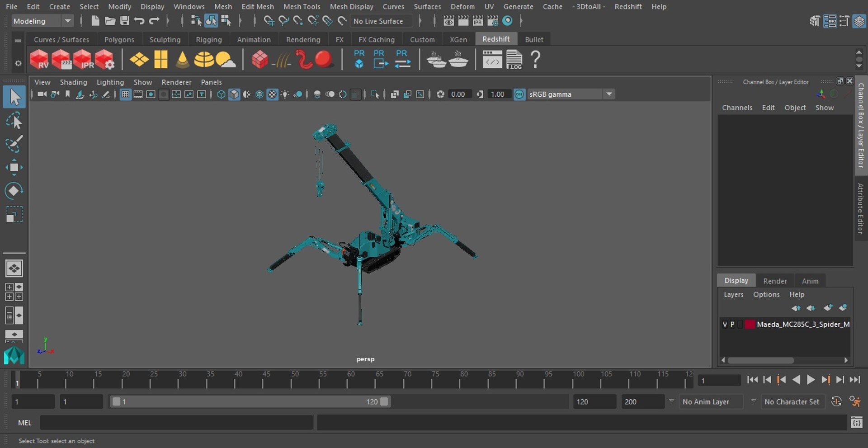The image size is (868, 448).
Task: Create Redshift spot light cone icon
Action: click(x=183, y=60)
